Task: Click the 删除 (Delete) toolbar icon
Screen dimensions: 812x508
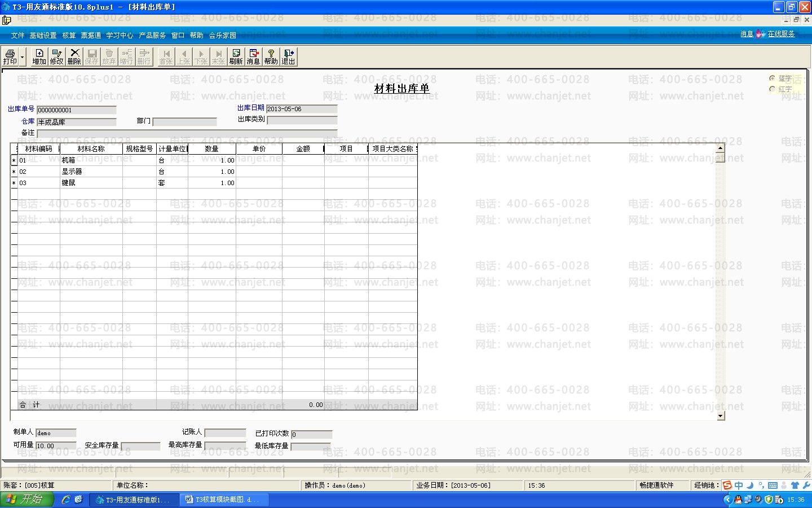Action: (74, 57)
